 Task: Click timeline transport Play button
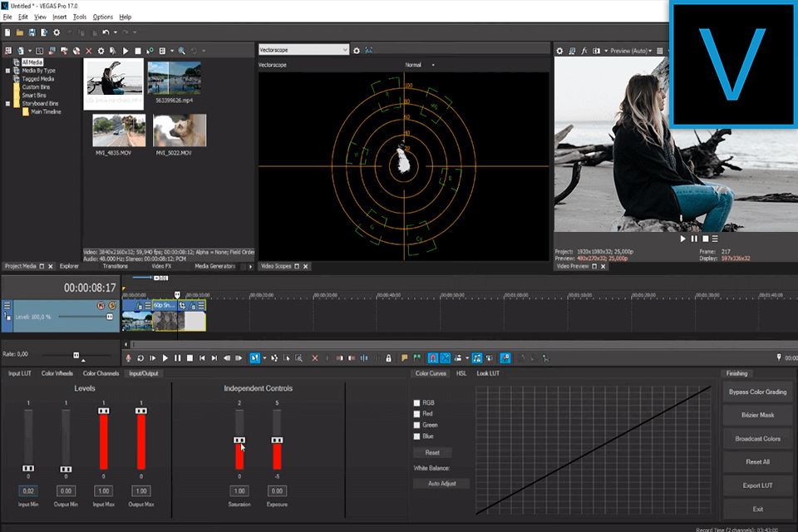tap(165, 358)
